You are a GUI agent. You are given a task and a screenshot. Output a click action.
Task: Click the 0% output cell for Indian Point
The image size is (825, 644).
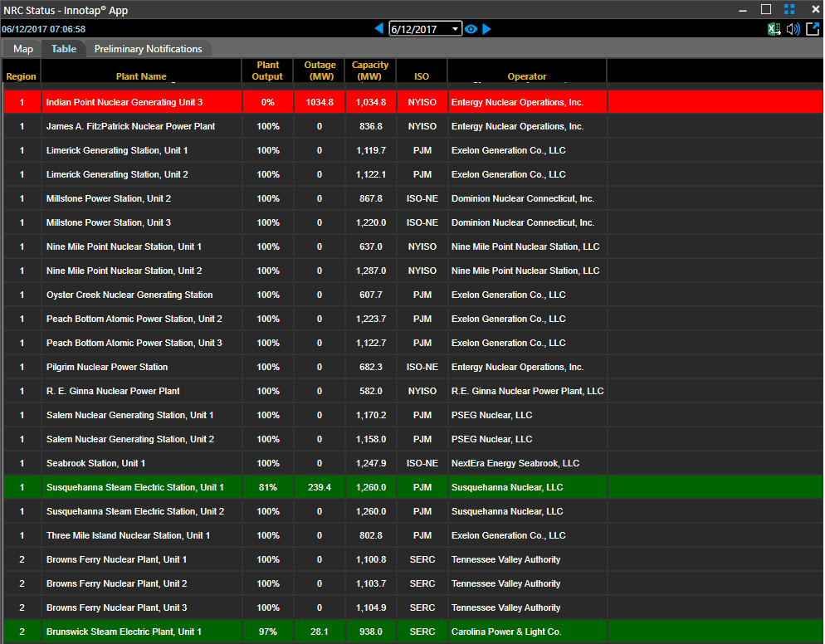click(x=268, y=102)
